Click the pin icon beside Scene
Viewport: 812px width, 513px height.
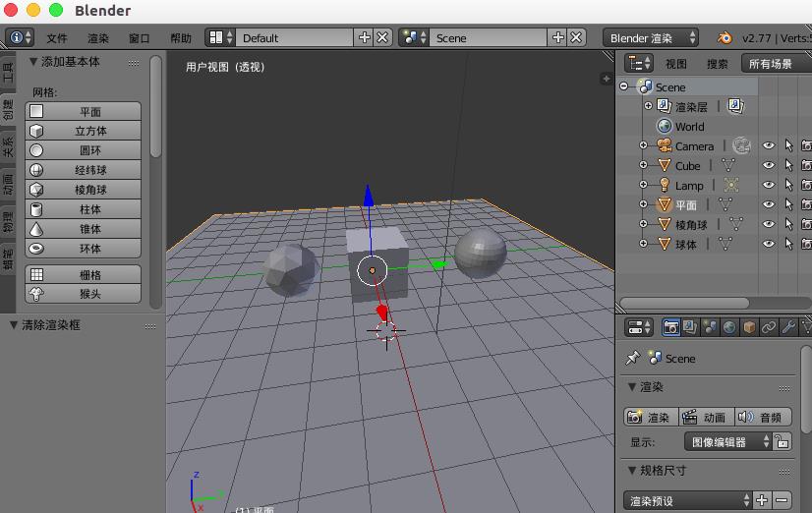(632, 359)
